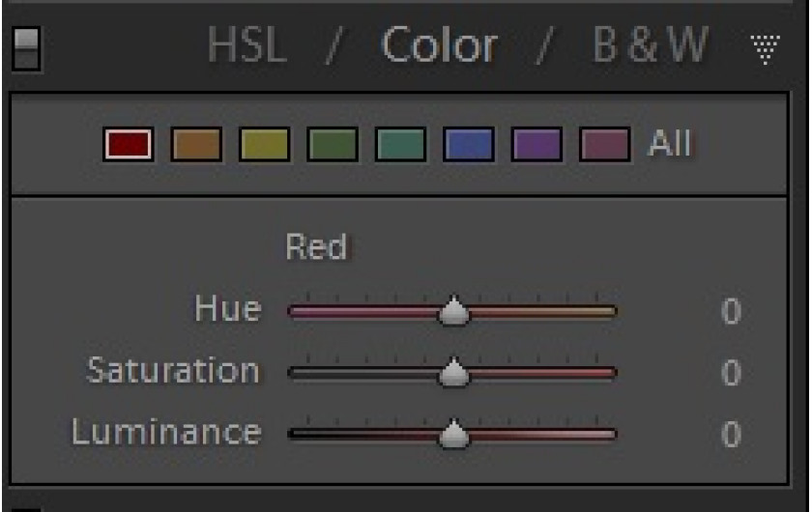812x512 pixels.
Task: Select the red color swatch
Action: coord(129,145)
